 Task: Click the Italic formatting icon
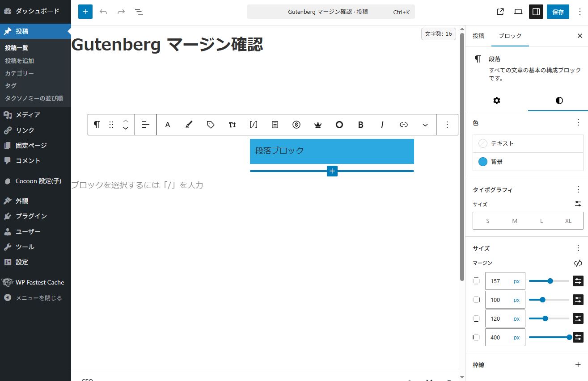(x=382, y=125)
